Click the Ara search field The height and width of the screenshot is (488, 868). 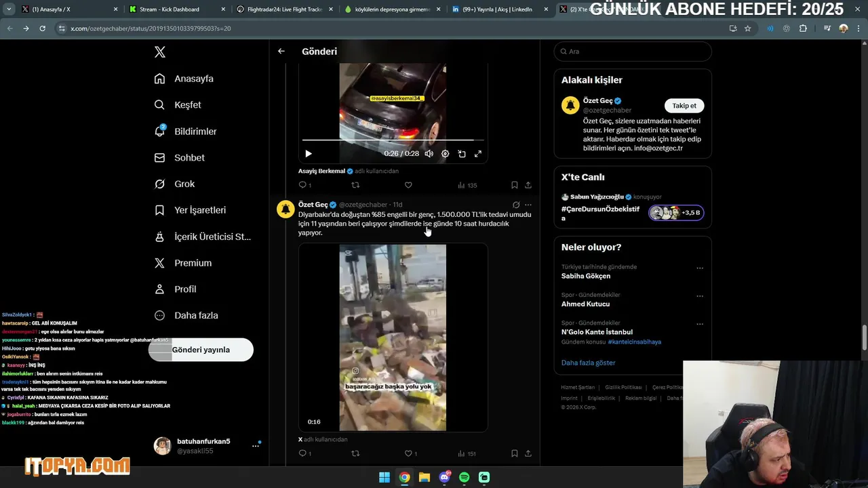click(633, 52)
